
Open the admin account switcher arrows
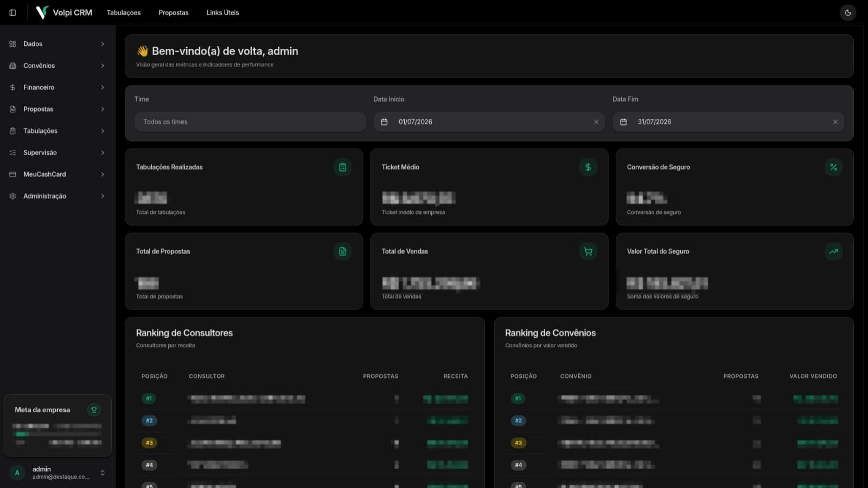[x=103, y=473]
